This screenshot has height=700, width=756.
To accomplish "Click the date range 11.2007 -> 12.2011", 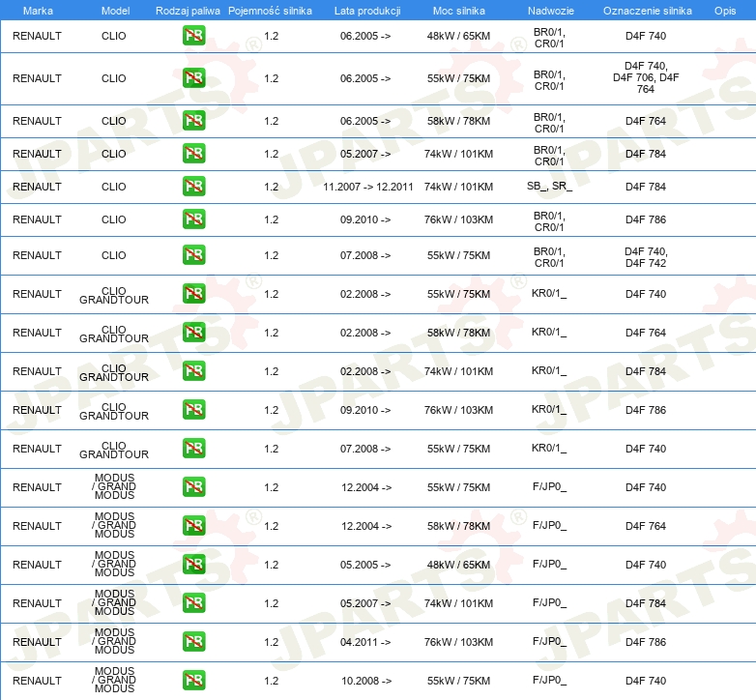I will pos(368,187).
